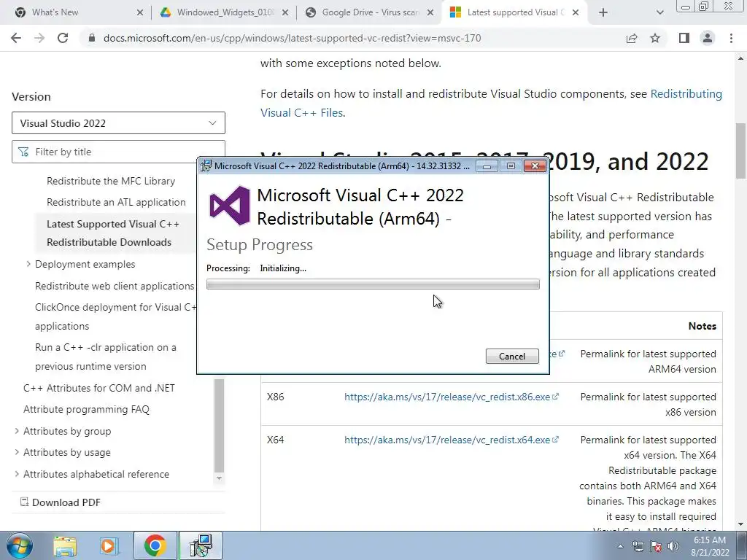
Task: Click the browser forward arrow
Action: pyautogui.click(x=39, y=38)
